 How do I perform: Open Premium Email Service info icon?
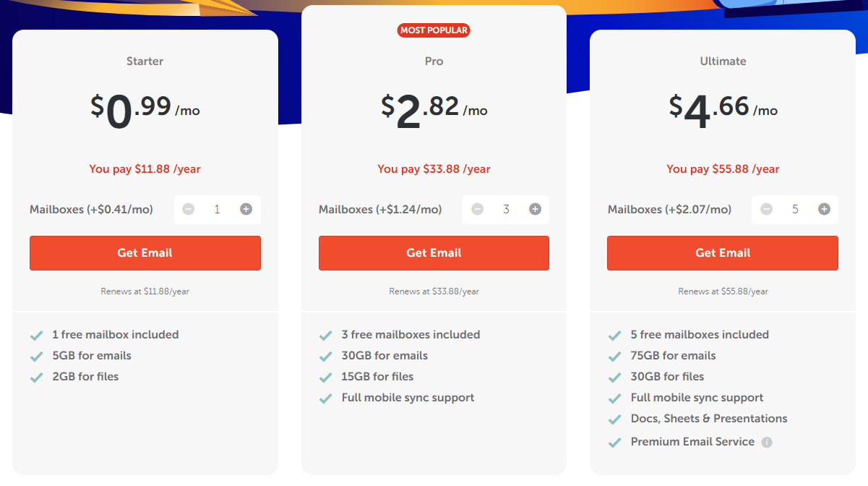(767, 442)
